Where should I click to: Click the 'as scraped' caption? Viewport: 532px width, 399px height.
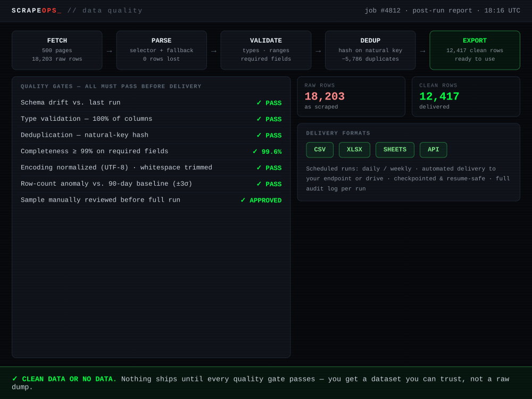321,107
